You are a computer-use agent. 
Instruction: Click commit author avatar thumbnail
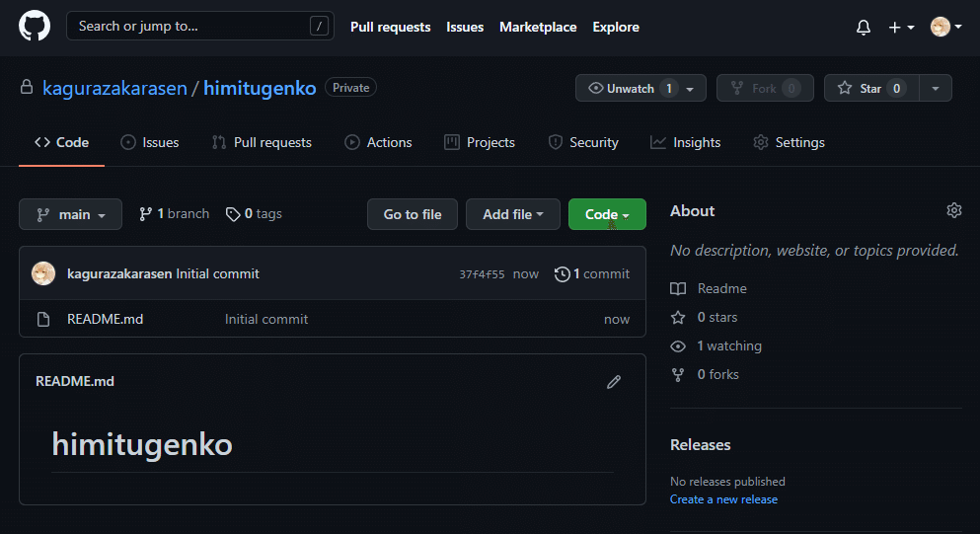point(43,273)
